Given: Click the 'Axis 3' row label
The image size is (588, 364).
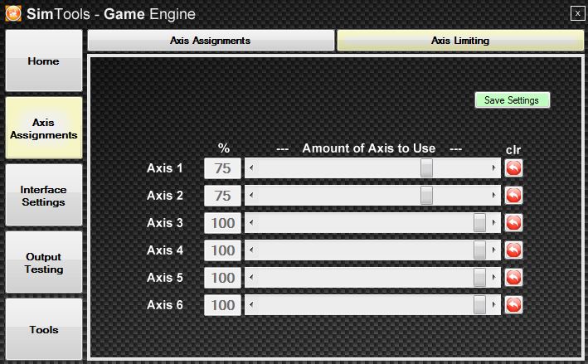Looking at the screenshot, I should coord(165,223).
